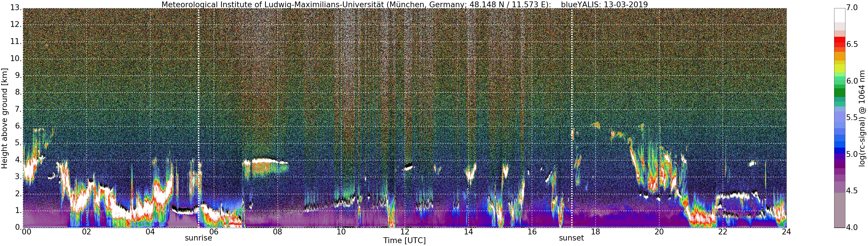Image resolution: width=868 pixels, height=246 pixels.
Task: Click the x-axis tick label '08'
Action: tap(278, 232)
